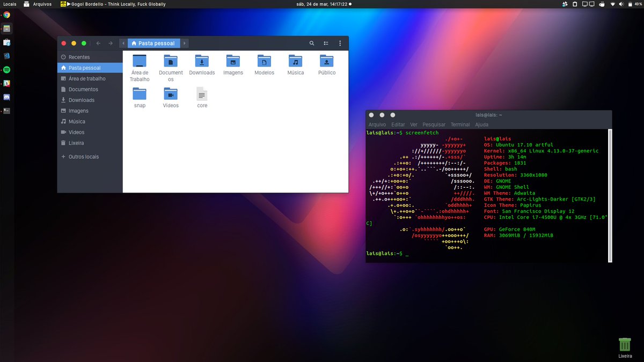Image resolution: width=644 pixels, height=362 pixels.
Task: Open the Terminal menu in the terminal window
Action: click(460, 124)
